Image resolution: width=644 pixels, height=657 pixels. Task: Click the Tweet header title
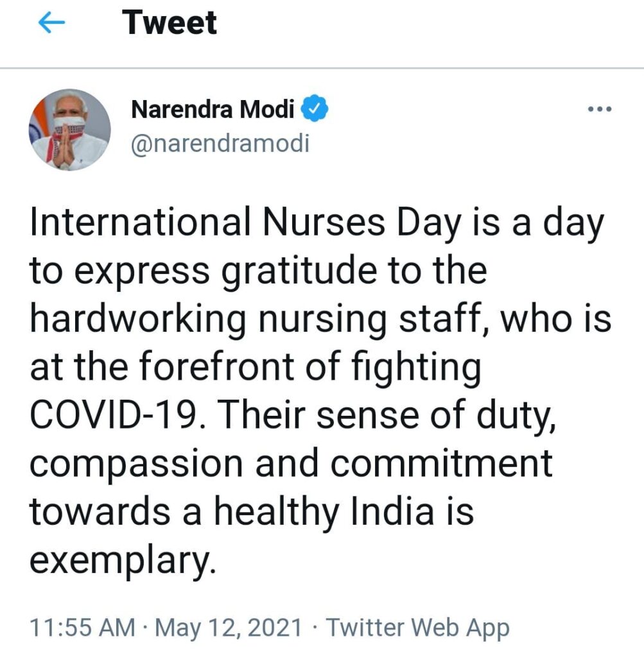pyautogui.click(x=170, y=23)
